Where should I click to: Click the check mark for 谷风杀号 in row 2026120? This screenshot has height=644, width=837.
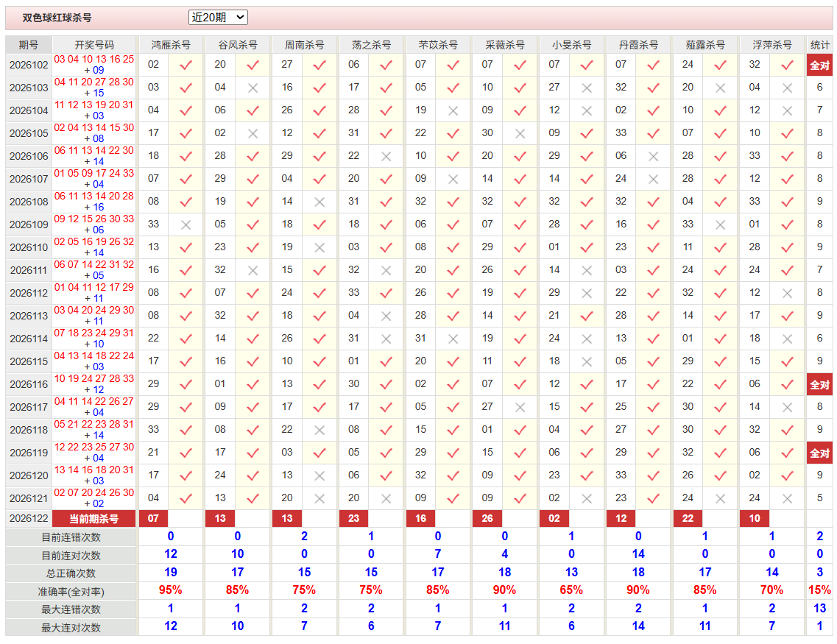tap(253, 476)
